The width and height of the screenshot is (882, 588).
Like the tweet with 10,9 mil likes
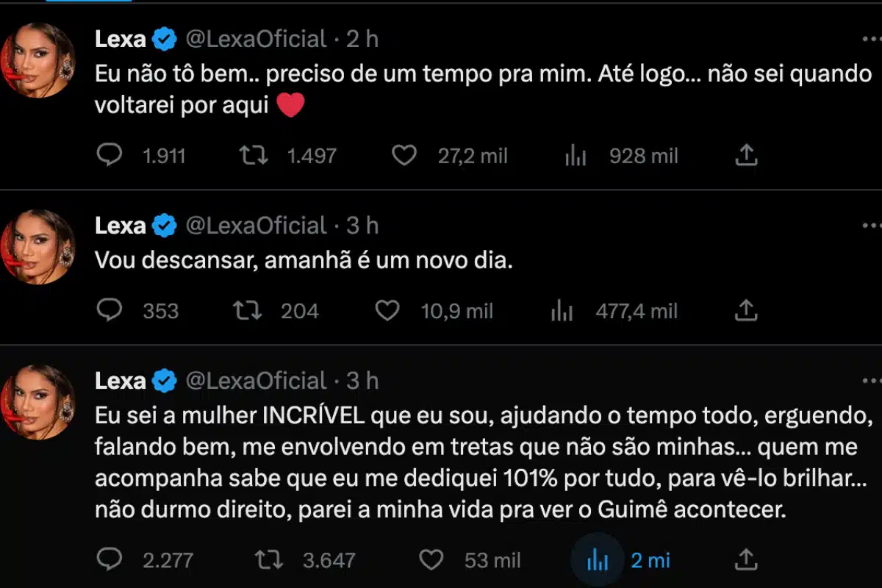(388, 310)
